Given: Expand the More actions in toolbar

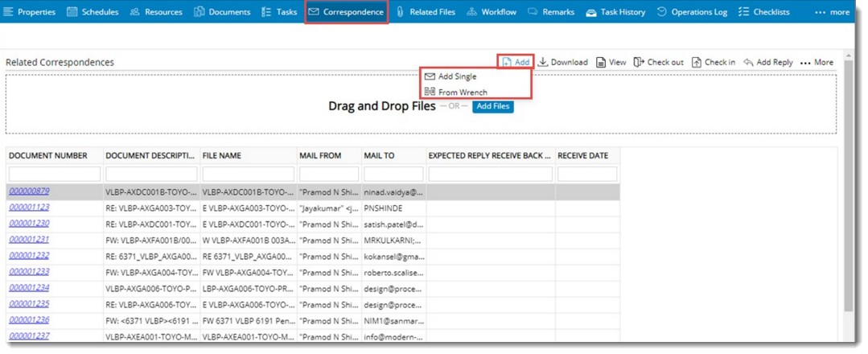Looking at the screenshot, I should [x=817, y=62].
